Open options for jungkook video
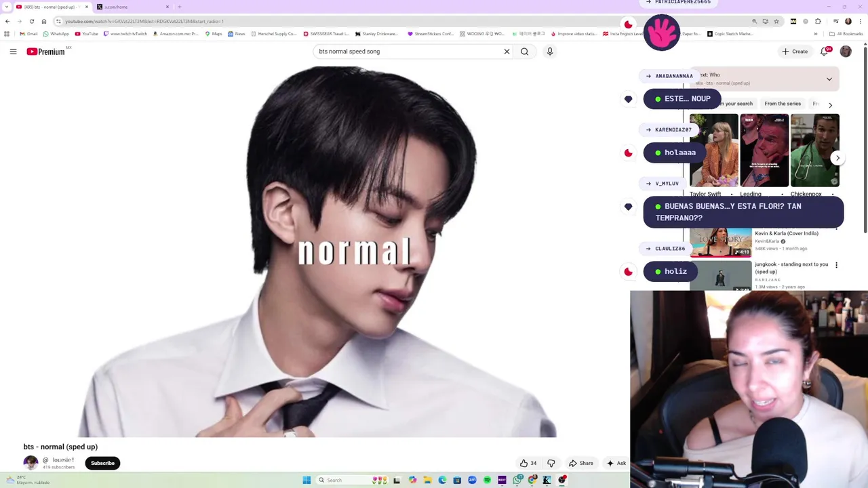The image size is (868, 488). (x=836, y=265)
